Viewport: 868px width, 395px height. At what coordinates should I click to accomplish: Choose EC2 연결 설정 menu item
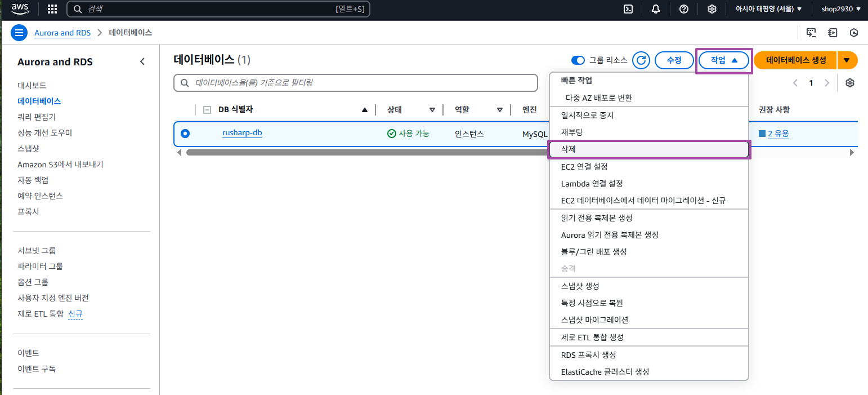click(x=649, y=167)
